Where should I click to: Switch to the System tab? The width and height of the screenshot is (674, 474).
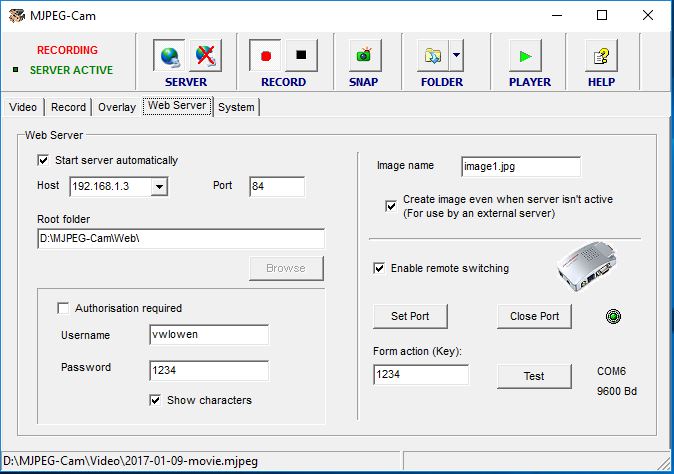tap(236, 107)
